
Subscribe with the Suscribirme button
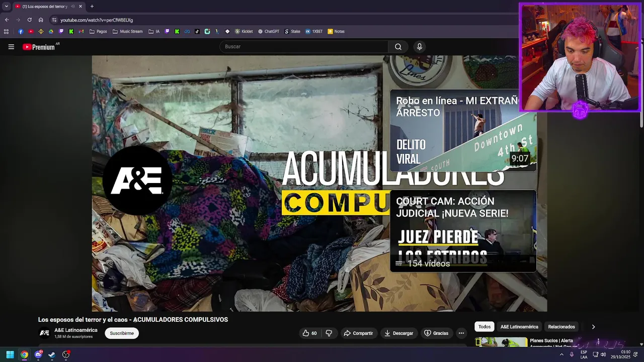[122, 333]
